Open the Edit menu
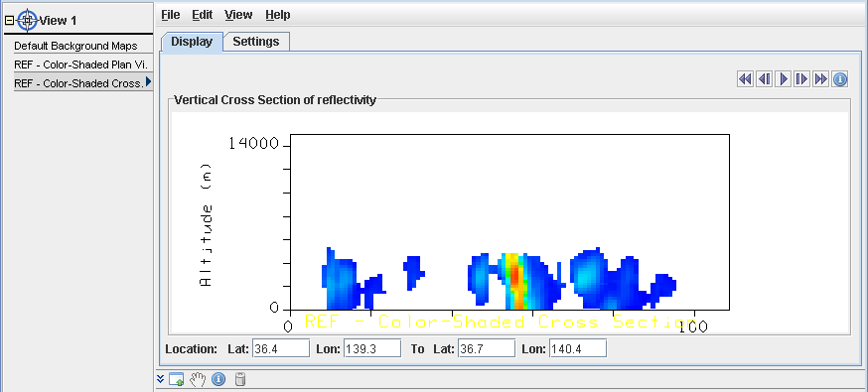This screenshot has height=392, width=868. tap(202, 15)
